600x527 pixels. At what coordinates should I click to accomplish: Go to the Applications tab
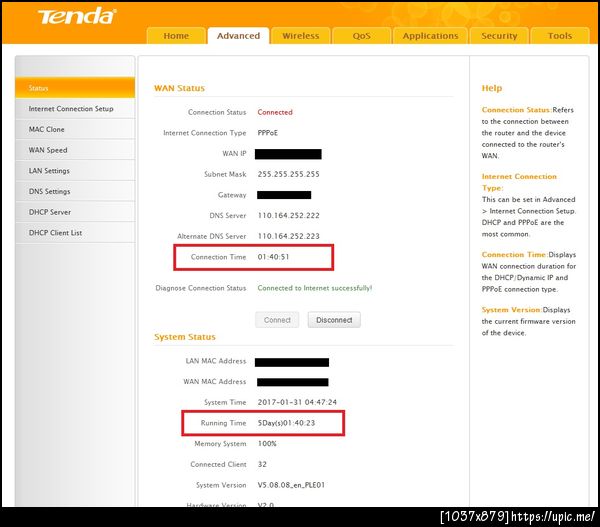coord(430,36)
